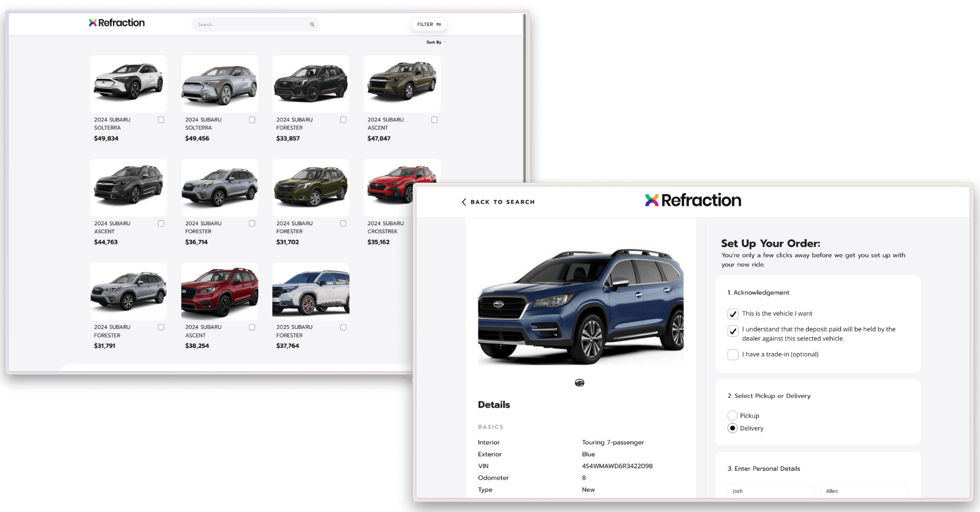Click the '2025 SUBARU FORESTER' title
The image size is (980, 512).
(x=295, y=331)
